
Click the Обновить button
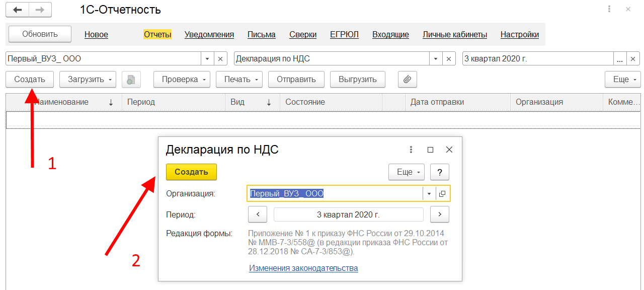click(x=40, y=34)
